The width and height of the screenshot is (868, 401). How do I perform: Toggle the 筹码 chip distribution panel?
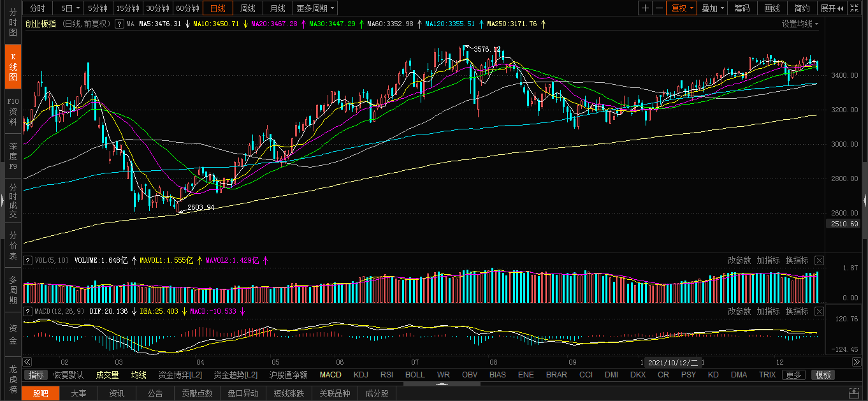pos(742,8)
